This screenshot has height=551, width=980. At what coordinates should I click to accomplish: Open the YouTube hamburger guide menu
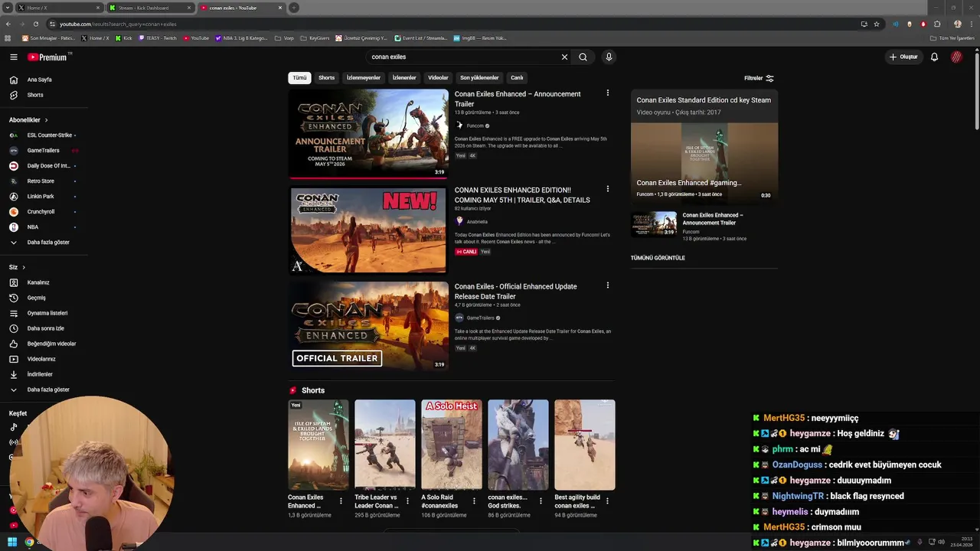pos(14,57)
